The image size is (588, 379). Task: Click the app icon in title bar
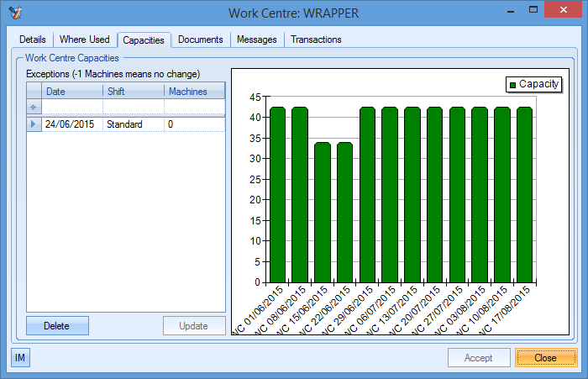tap(14, 13)
